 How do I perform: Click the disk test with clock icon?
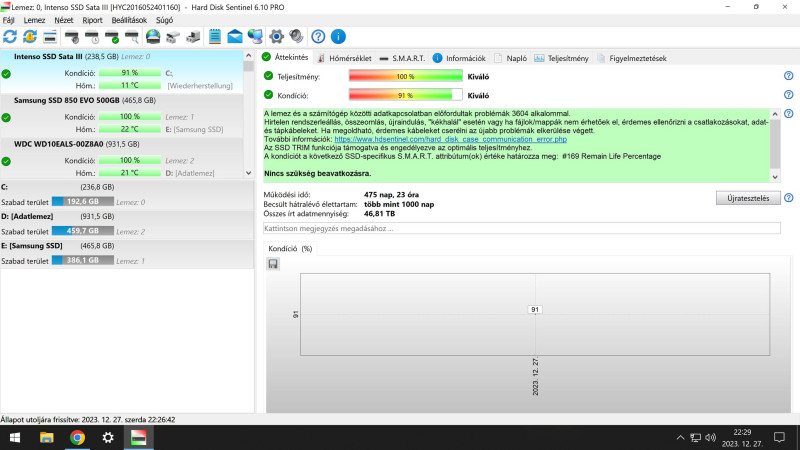[x=92, y=37]
